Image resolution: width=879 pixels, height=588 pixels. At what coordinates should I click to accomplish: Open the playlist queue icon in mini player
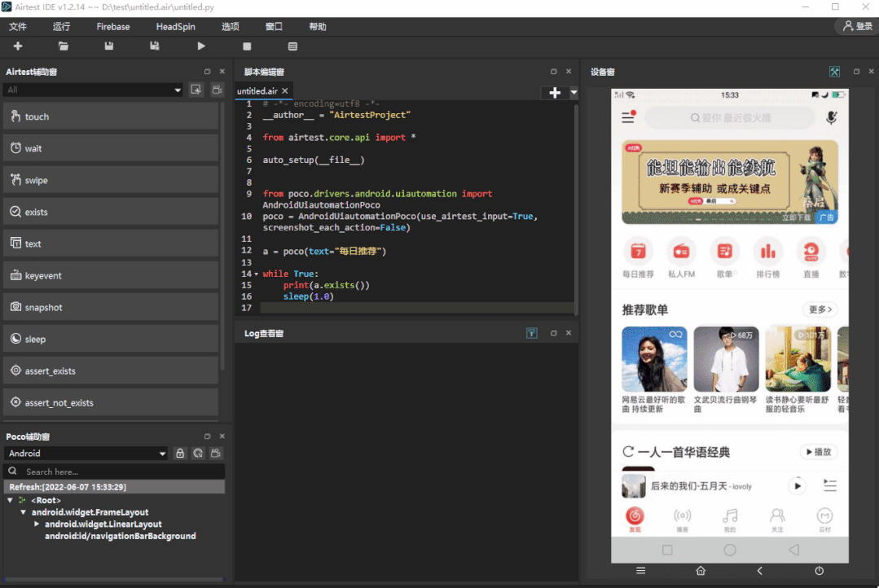coord(829,485)
